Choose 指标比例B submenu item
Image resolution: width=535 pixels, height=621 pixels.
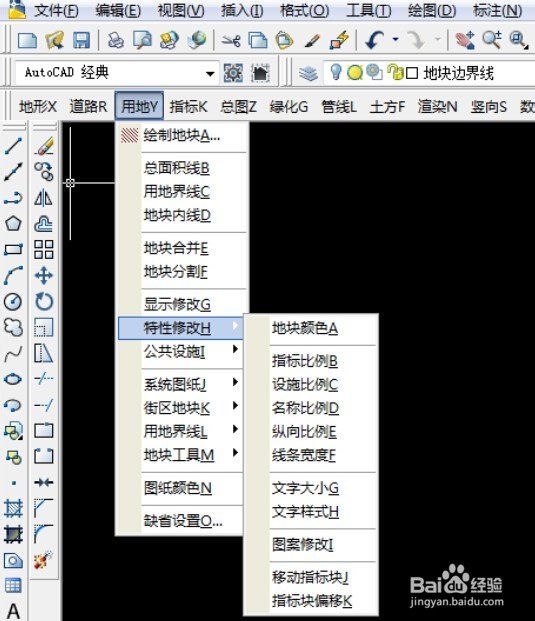pos(311,361)
